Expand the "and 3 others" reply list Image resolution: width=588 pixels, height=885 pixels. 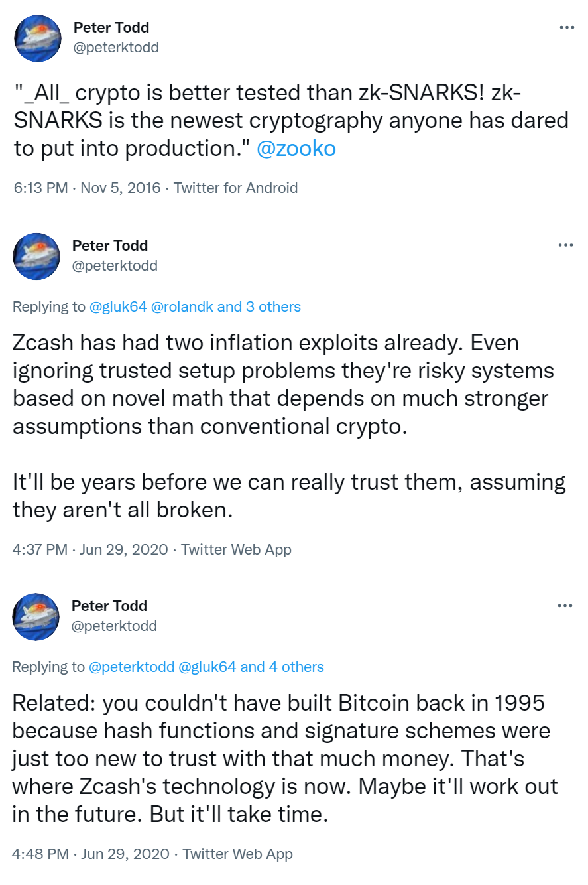pyautogui.click(x=259, y=306)
